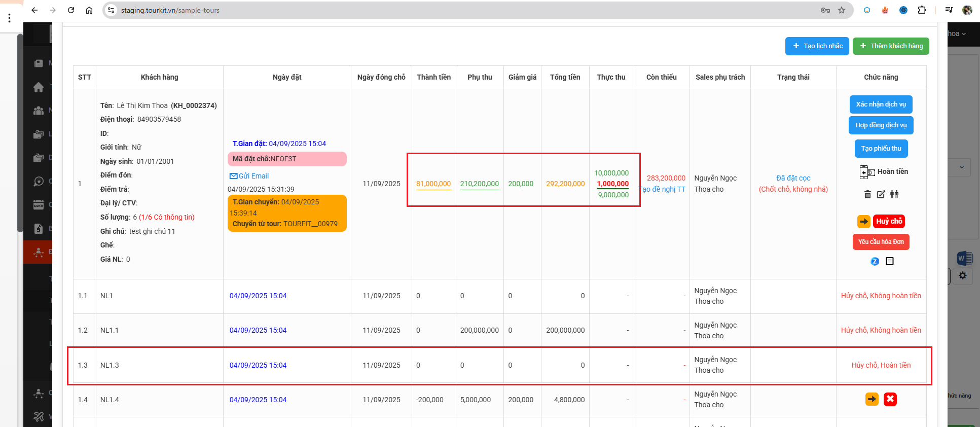Click the trash delete icon for booking 1
980x427 pixels.
[x=867, y=194]
